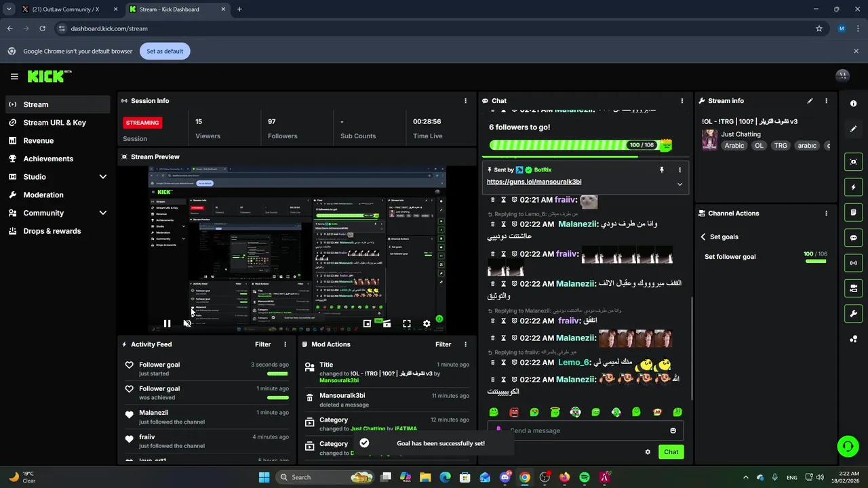Viewport: 868px width, 488px height.
Task: Click the pencil icon in right sidebar
Action: 853,128
